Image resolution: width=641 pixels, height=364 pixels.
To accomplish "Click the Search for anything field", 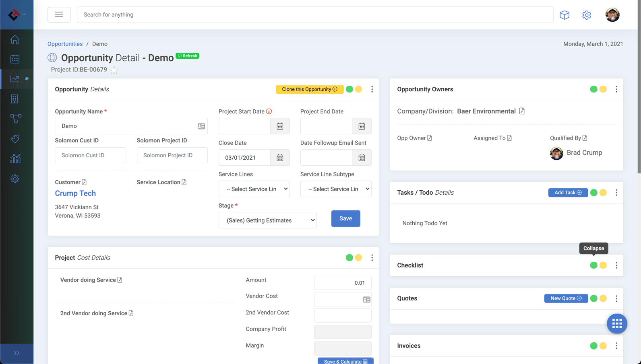I will point(315,14).
